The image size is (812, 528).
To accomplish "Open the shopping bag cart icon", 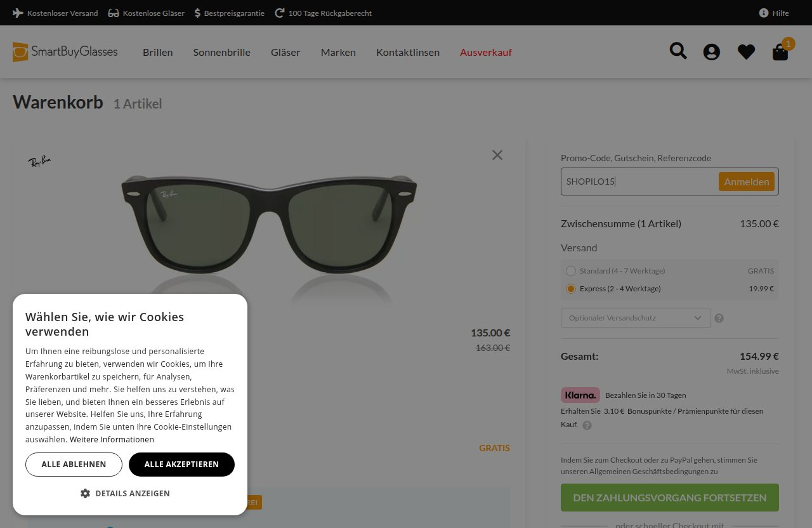I will point(780,52).
